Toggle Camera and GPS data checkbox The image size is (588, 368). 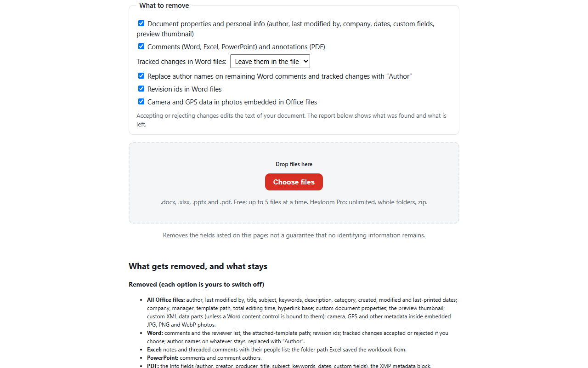point(141,102)
